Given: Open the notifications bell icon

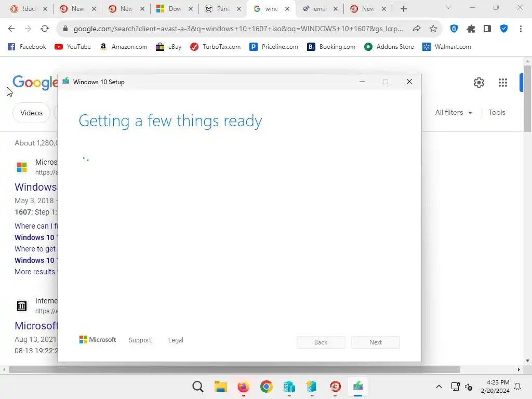Looking at the screenshot, I should coord(517,387).
